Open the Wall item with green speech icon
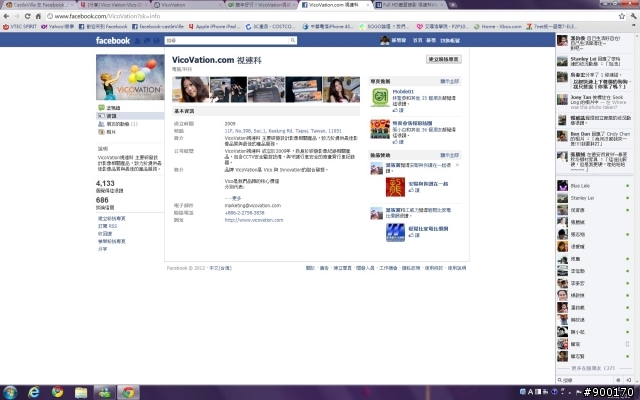 [x=109, y=108]
